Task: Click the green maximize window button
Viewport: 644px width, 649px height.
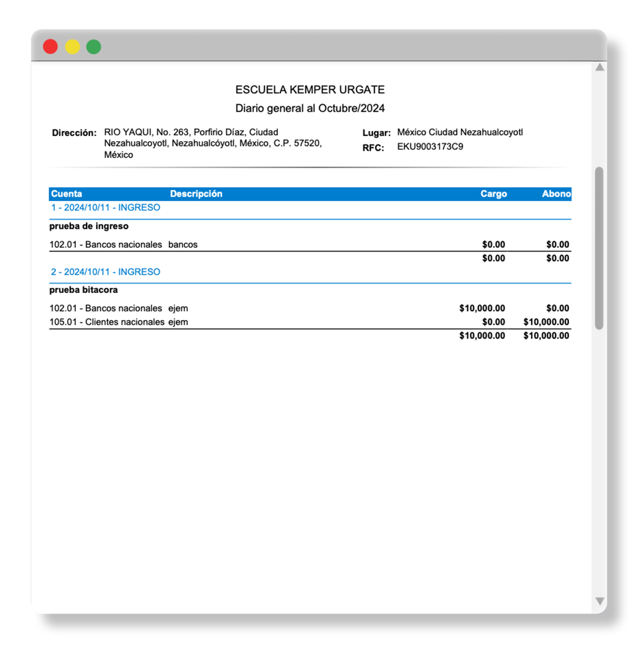Action: click(x=94, y=47)
